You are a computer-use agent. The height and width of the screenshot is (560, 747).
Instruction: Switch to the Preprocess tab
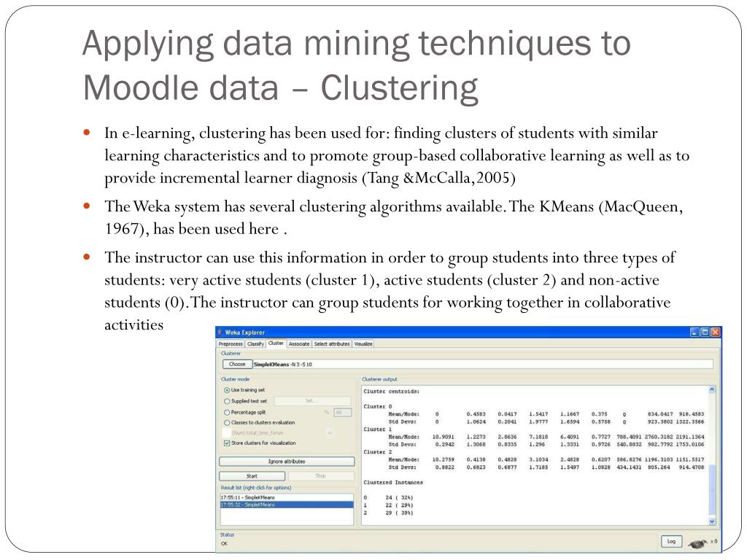231,344
